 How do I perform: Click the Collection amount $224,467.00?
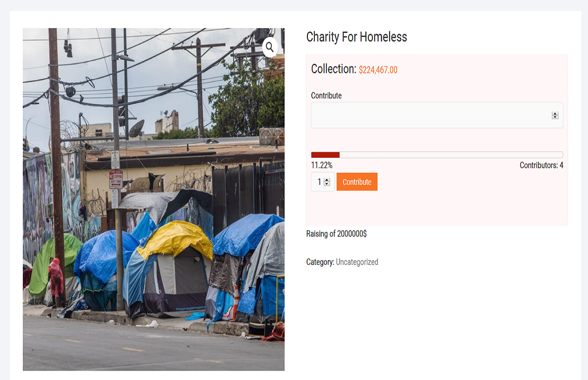click(378, 70)
